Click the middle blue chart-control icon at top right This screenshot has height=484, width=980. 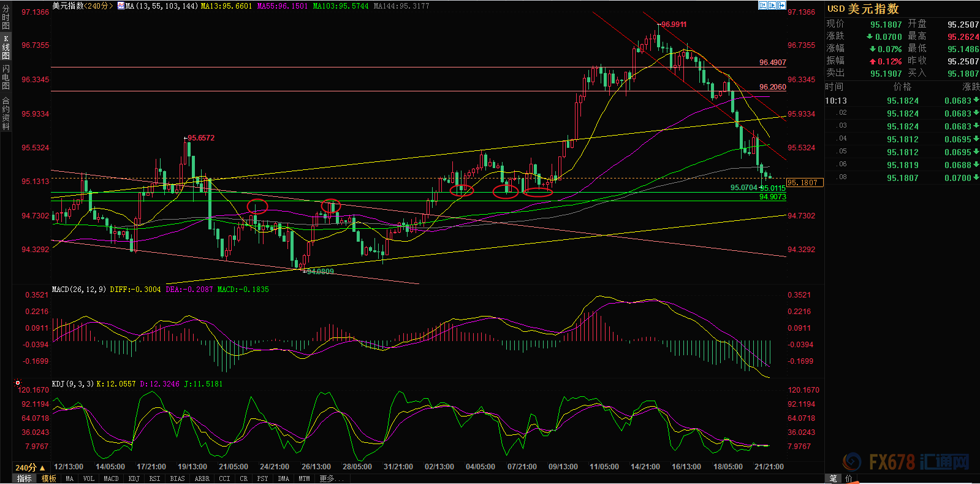[772, 6]
